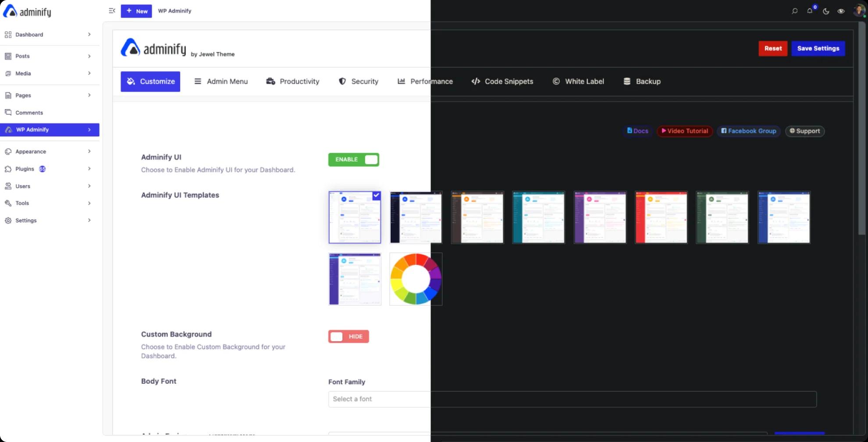The height and width of the screenshot is (442, 868).
Task: Click the Save Settings button
Action: 818,49
